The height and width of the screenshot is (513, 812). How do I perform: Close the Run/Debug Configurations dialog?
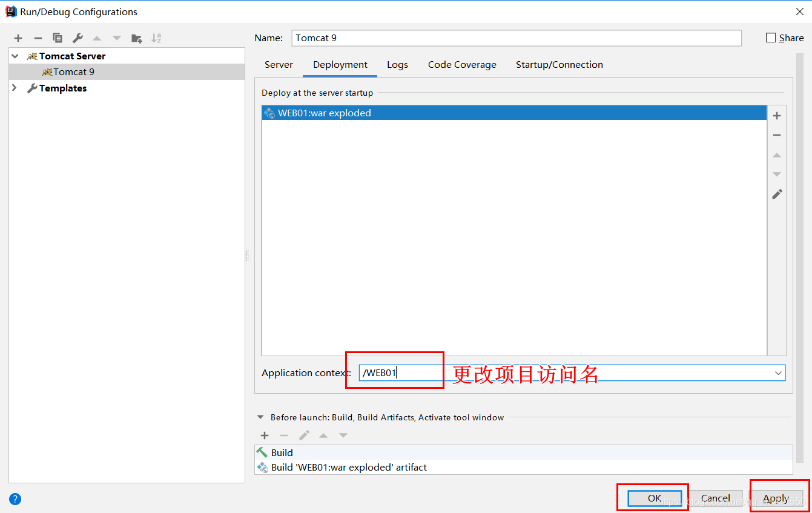point(799,12)
